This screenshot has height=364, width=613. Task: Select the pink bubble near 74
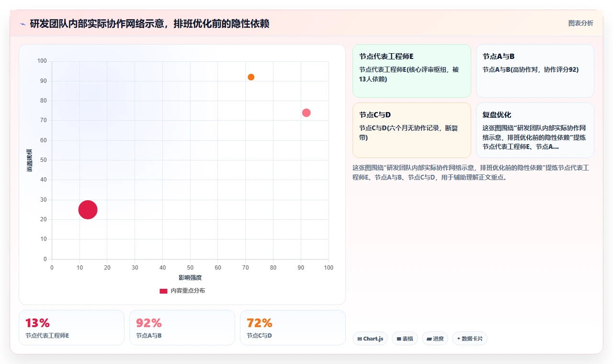(306, 113)
